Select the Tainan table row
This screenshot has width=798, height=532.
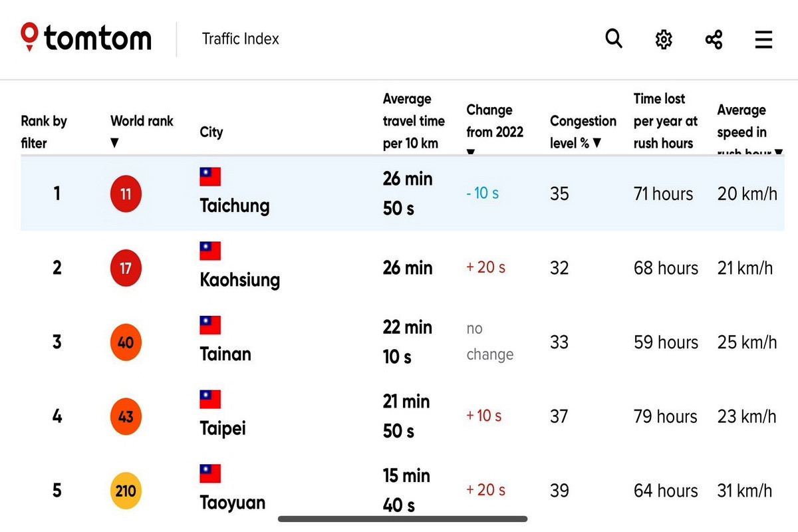[402, 342]
